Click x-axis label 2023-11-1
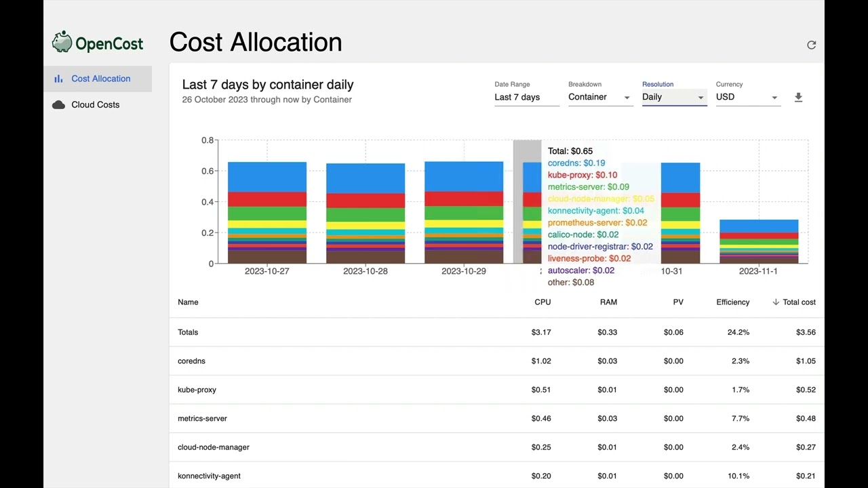 tap(758, 271)
